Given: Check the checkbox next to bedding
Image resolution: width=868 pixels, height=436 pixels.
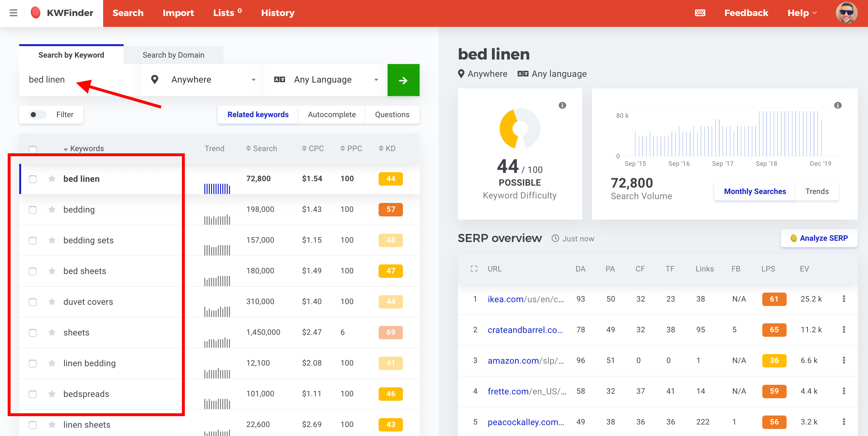Looking at the screenshot, I should click(x=33, y=210).
